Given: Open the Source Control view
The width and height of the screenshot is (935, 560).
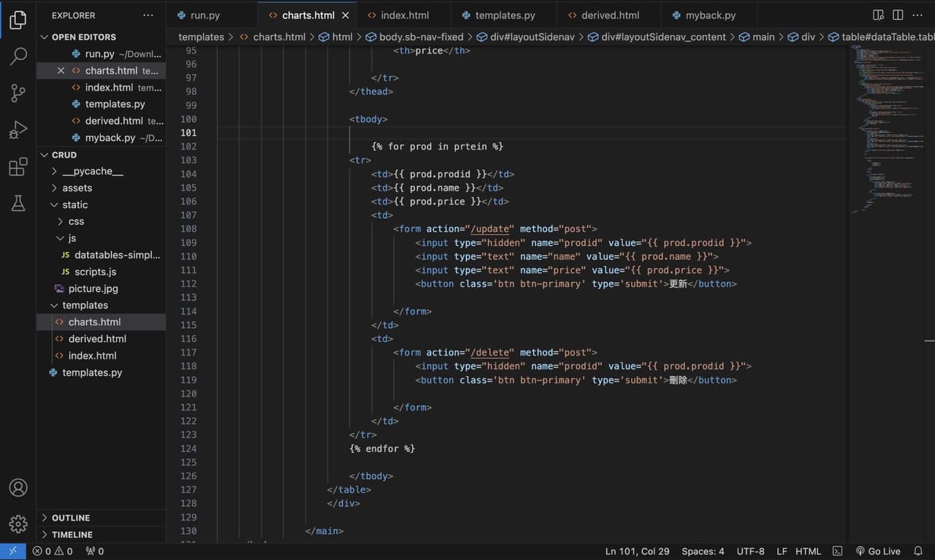Looking at the screenshot, I should pos(18,93).
